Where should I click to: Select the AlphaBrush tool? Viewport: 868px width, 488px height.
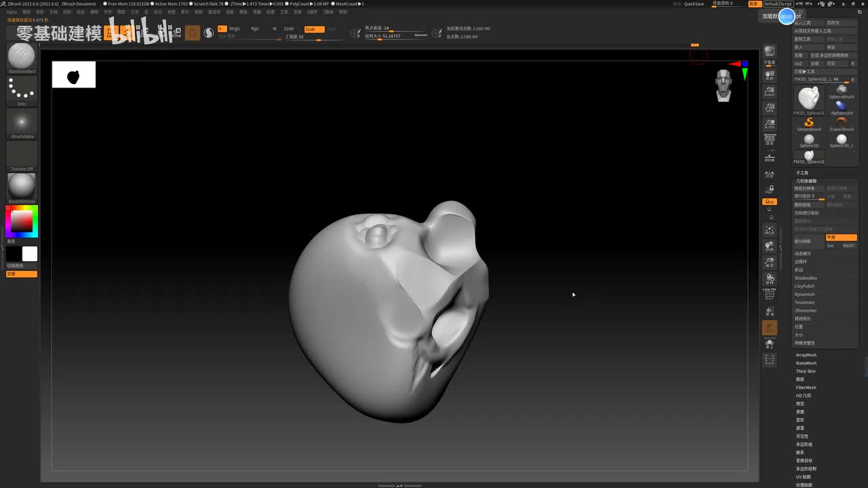[842, 108]
